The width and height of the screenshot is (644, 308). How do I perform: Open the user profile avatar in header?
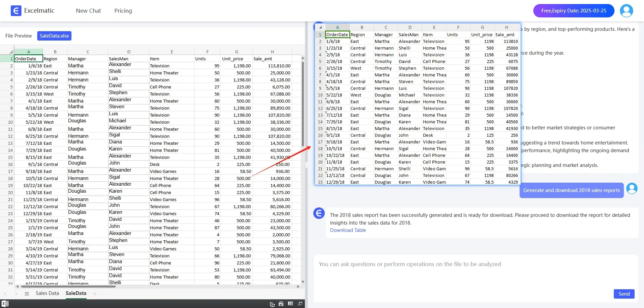pyautogui.click(x=626, y=11)
